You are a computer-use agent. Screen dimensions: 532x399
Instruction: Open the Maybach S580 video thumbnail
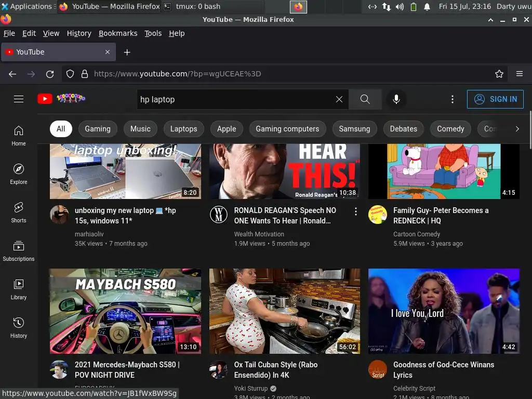[125, 311]
